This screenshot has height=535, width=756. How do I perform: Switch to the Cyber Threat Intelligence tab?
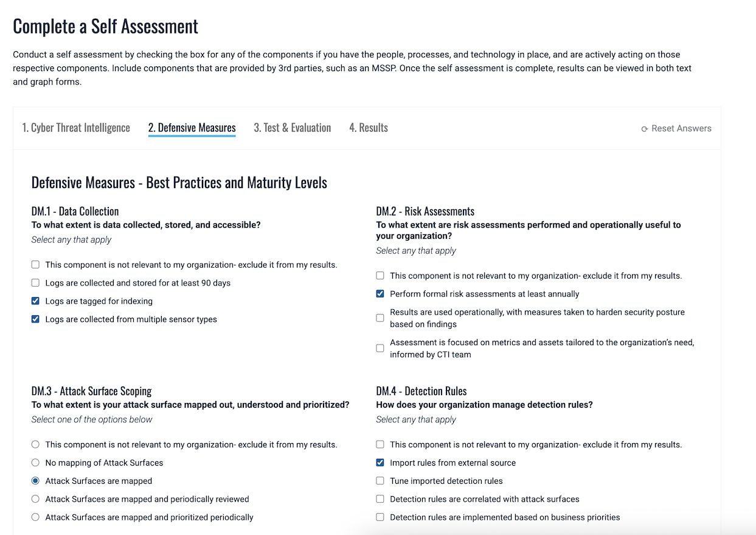[76, 128]
